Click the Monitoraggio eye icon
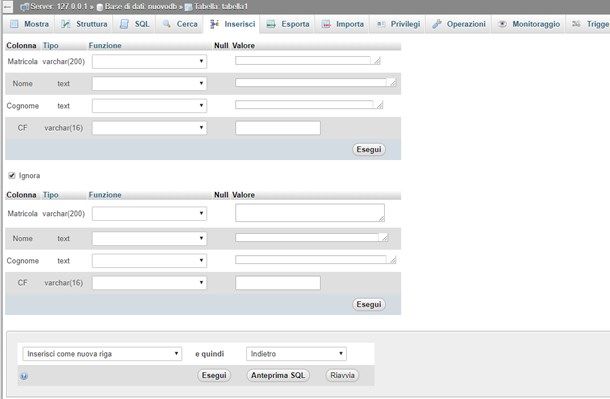 coord(502,24)
